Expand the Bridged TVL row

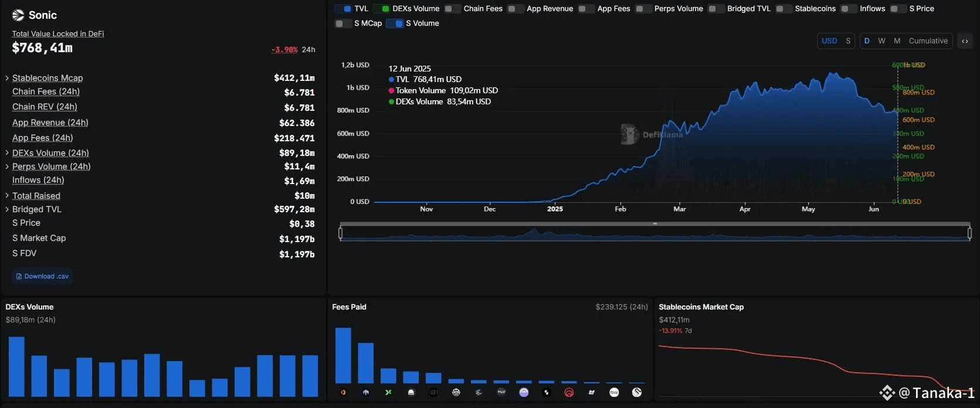[x=7, y=209]
